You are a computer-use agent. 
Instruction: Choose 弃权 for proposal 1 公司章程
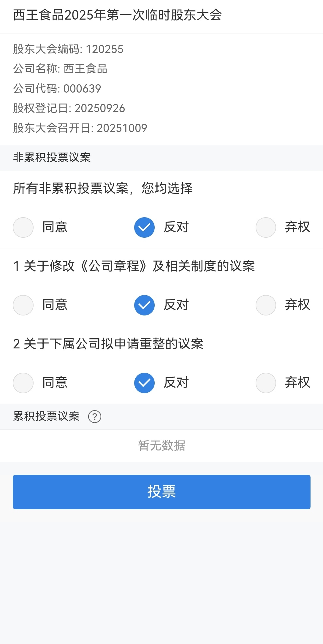tap(266, 305)
